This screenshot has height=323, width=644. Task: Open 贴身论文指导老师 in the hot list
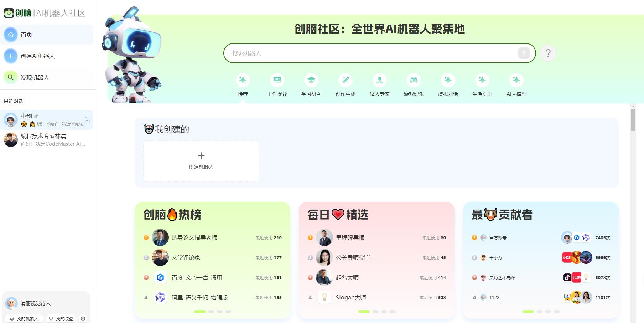click(x=194, y=237)
